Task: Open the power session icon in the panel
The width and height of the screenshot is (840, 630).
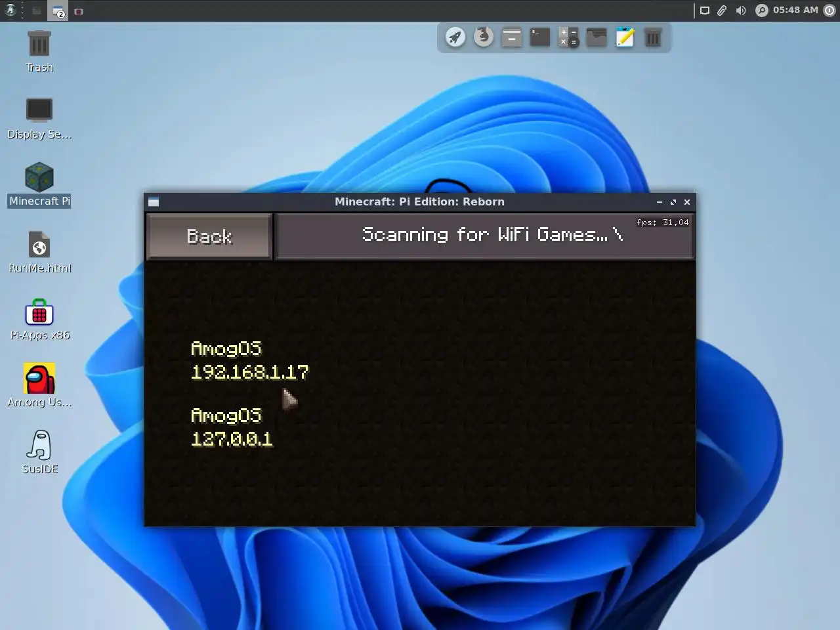Action: point(829,10)
